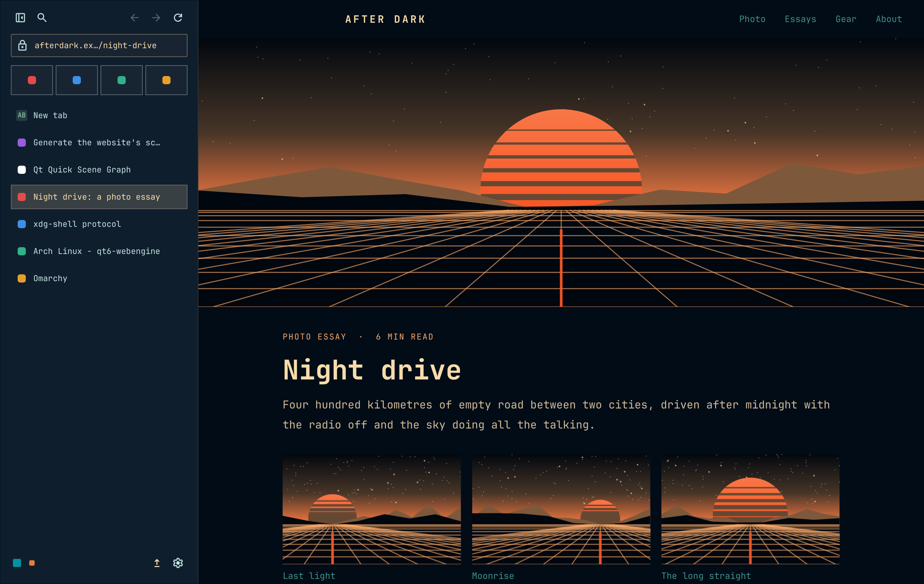
Task: Click the PHOTO ESSAY label
Action: [315, 337]
